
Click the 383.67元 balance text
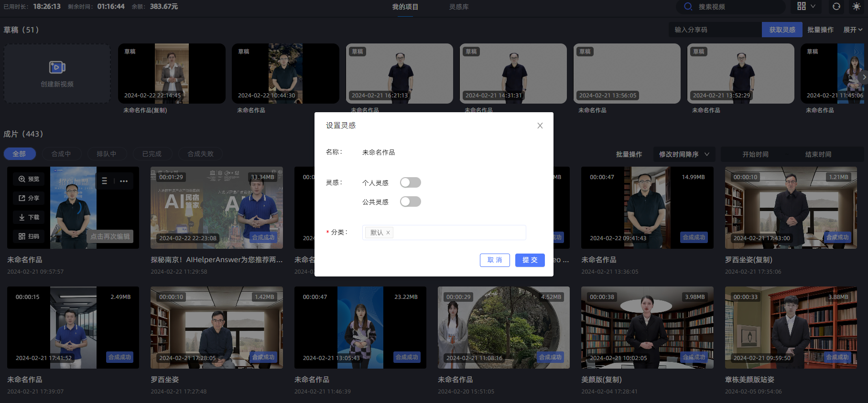pyautogui.click(x=164, y=6)
